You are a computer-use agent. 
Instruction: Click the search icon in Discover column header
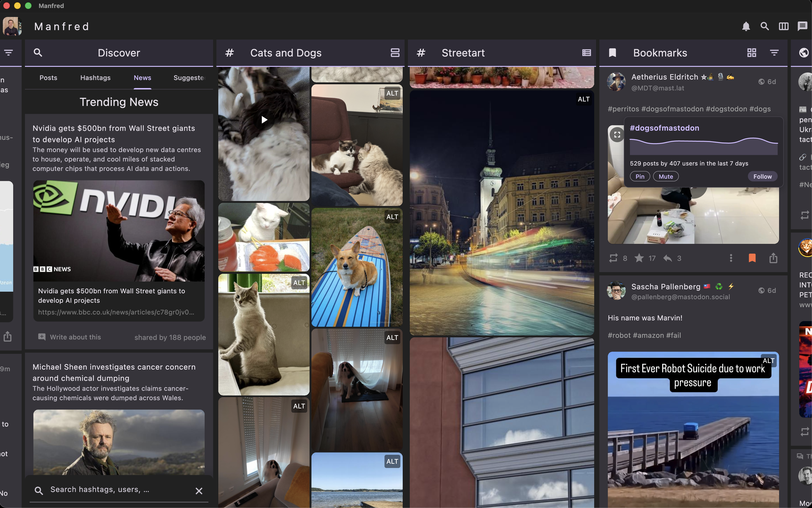pos(38,52)
